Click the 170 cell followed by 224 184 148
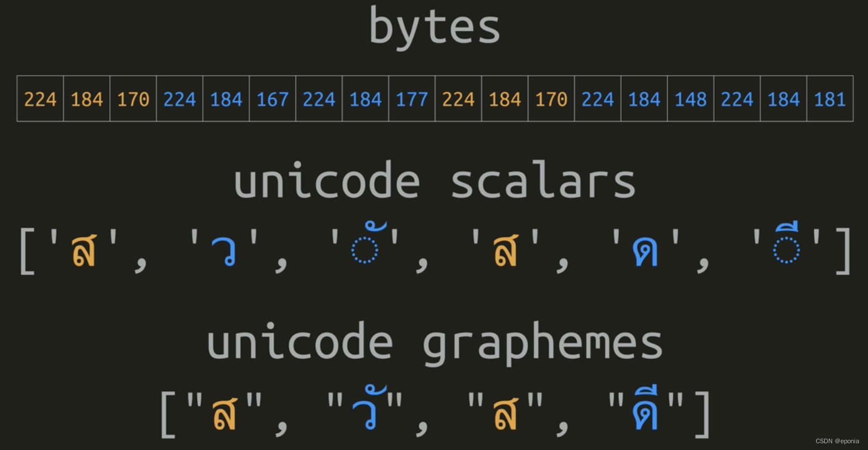This screenshot has width=868, height=450. [x=552, y=99]
